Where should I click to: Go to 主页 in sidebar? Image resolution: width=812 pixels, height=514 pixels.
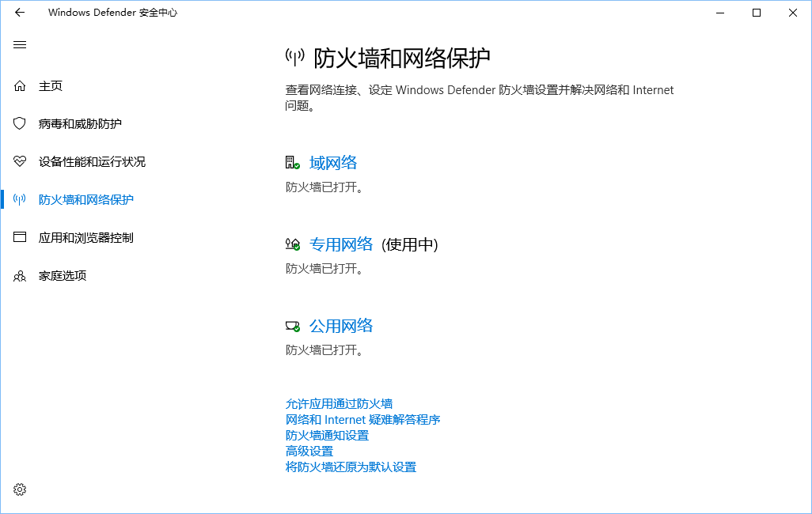[50, 86]
